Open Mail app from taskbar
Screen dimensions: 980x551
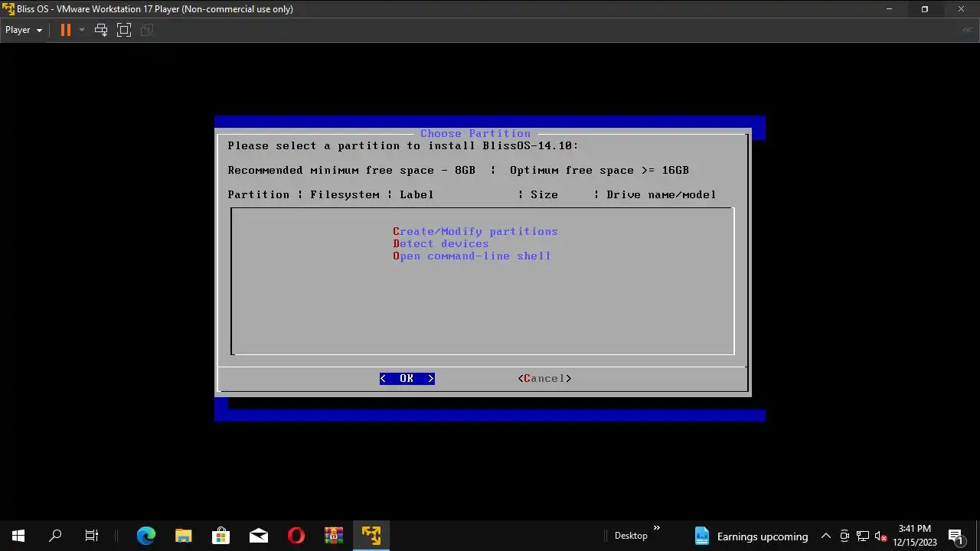258,536
